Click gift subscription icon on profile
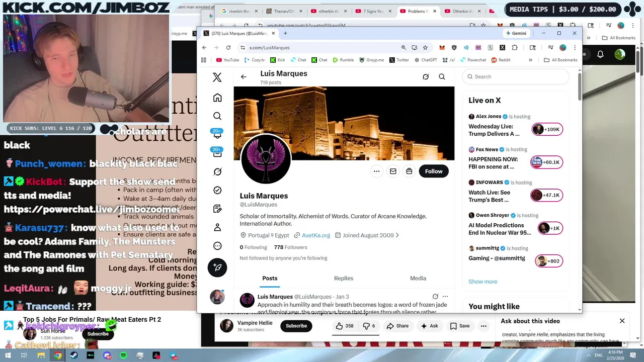Image resolution: width=644 pixels, height=362 pixels. click(x=409, y=171)
